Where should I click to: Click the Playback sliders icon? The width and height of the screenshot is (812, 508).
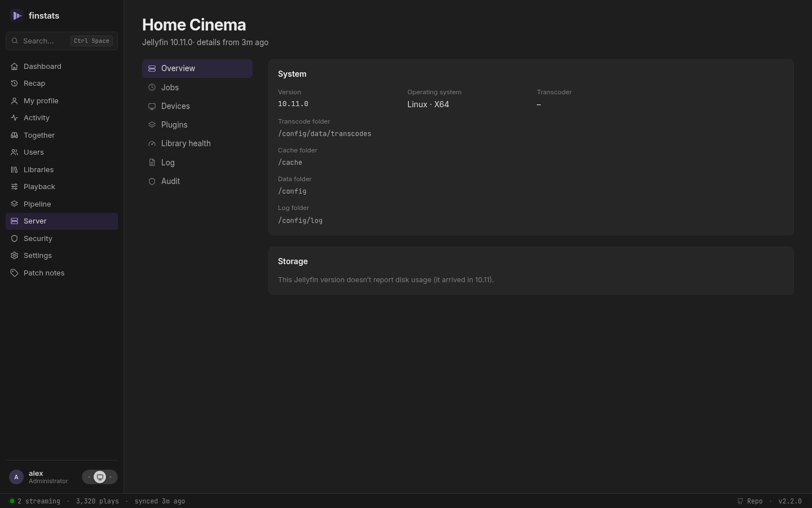(14, 187)
